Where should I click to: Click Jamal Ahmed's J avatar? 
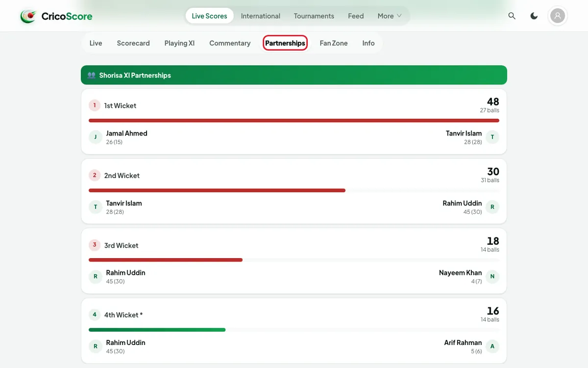[96, 137]
